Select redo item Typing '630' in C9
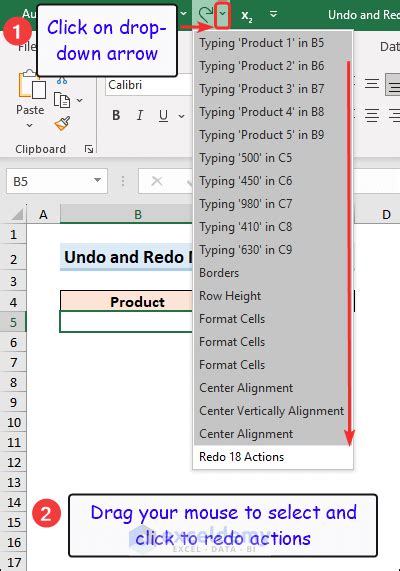The height and width of the screenshot is (571, 400). [272, 249]
